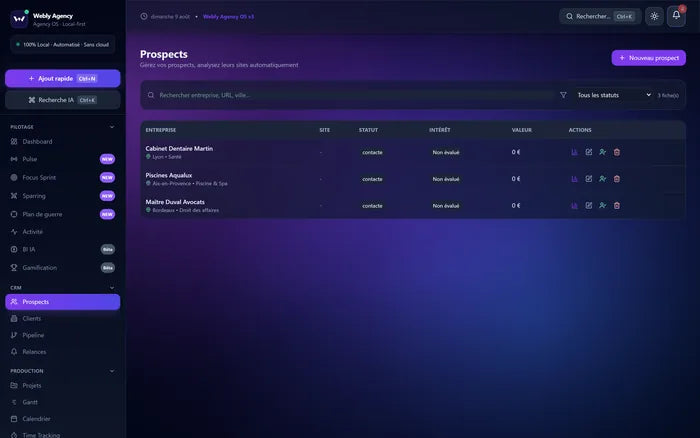Delete the Cabinet Dentaire Martin prospect
The image size is (700, 438).
(x=617, y=152)
